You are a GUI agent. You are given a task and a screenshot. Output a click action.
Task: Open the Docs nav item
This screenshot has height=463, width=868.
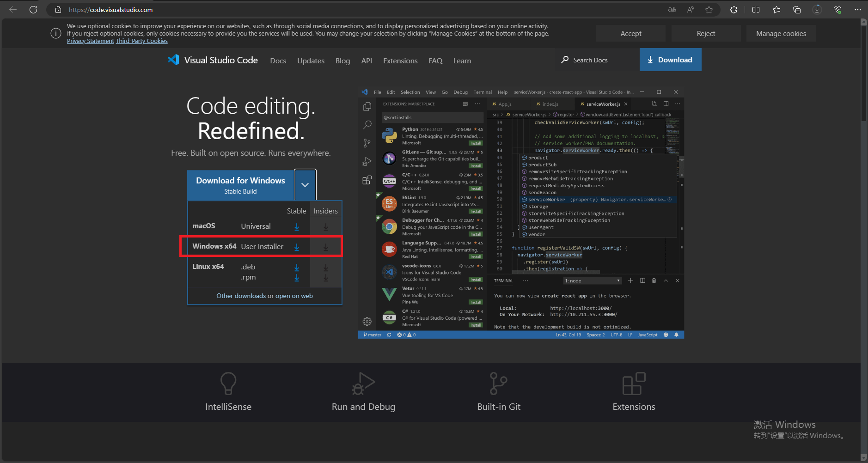278,61
